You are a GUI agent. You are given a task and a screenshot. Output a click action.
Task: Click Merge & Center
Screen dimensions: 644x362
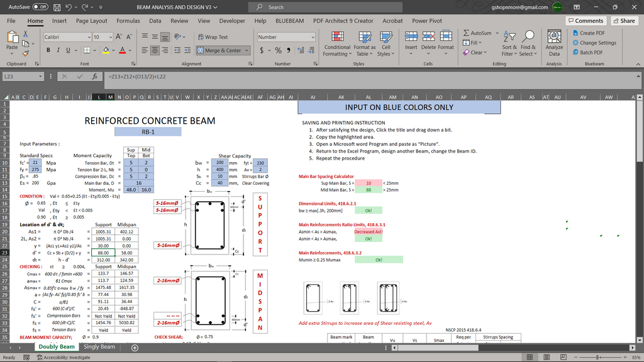click(219, 50)
